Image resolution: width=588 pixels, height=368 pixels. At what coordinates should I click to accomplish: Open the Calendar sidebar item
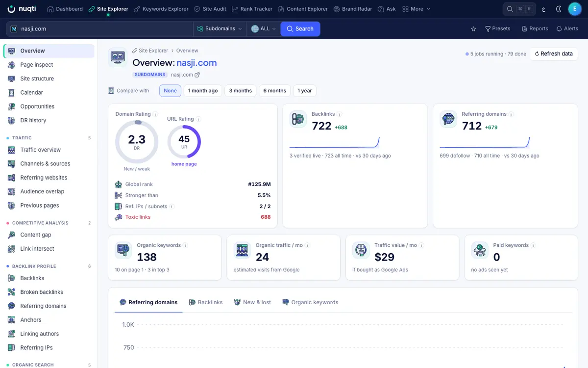tap(49, 93)
